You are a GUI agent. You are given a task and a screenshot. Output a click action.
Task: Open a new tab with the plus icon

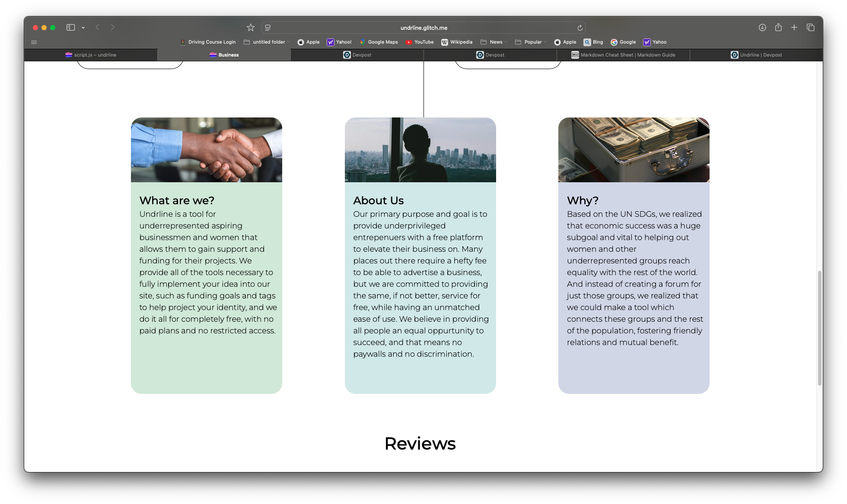(x=794, y=28)
